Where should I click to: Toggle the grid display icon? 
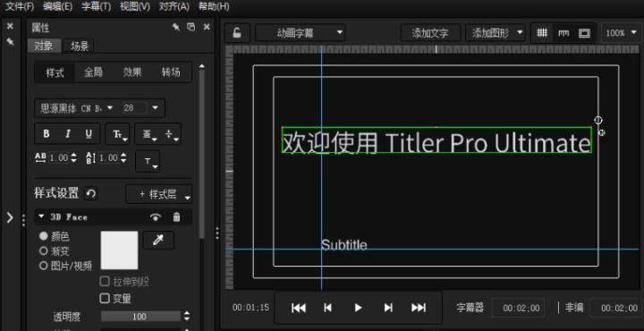[x=542, y=33]
